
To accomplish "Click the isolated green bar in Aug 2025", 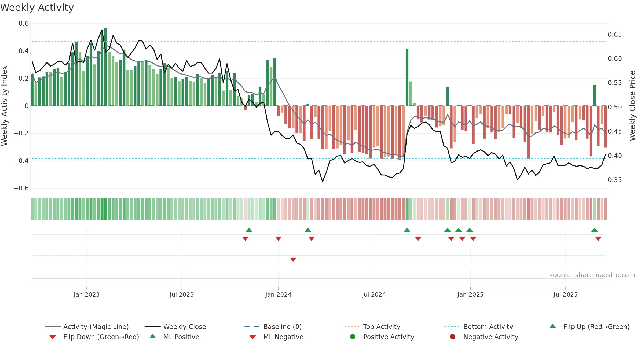I will pyautogui.click(x=595, y=95).
